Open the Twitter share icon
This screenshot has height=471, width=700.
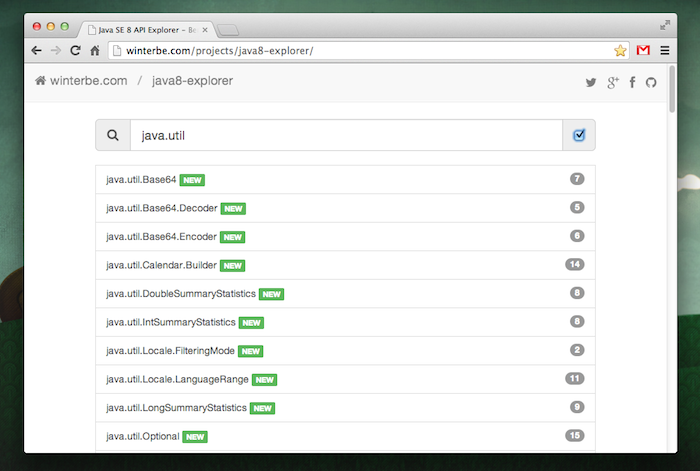(x=591, y=82)
